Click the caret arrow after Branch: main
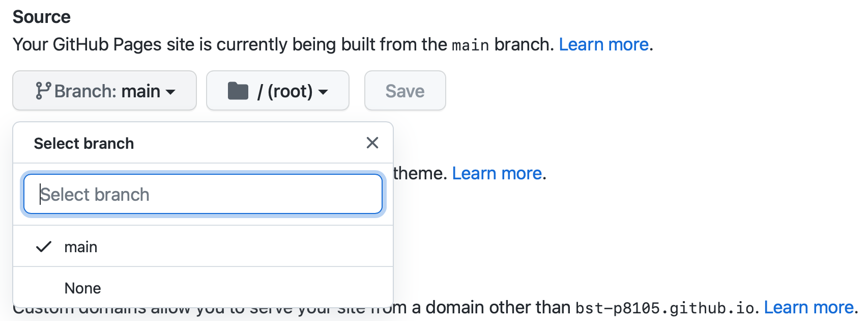Image resolution: width=868 pixels, height=321 pixels. click(171, 92)
